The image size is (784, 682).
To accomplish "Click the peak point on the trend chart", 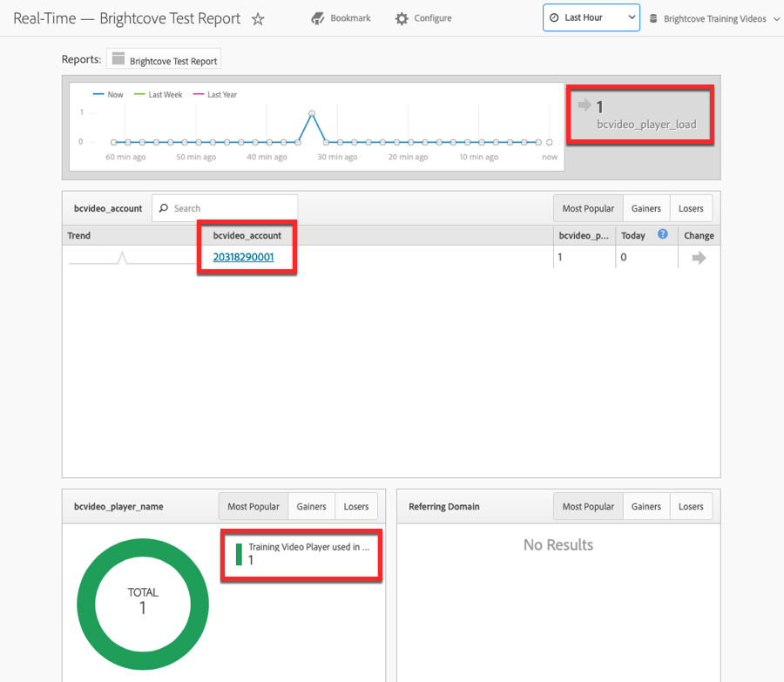I will [313, 111].
